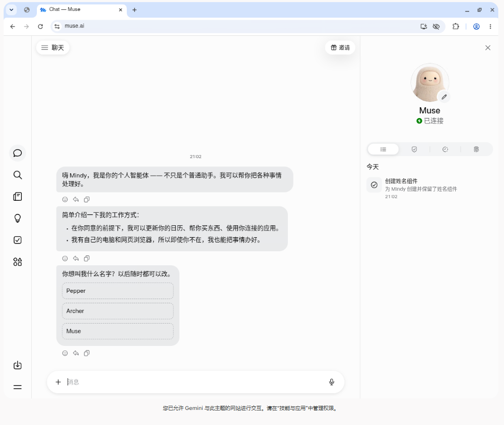This screenshot has width=504, height=425.
Task: Reload the muse.ai page
Action: 40,27
